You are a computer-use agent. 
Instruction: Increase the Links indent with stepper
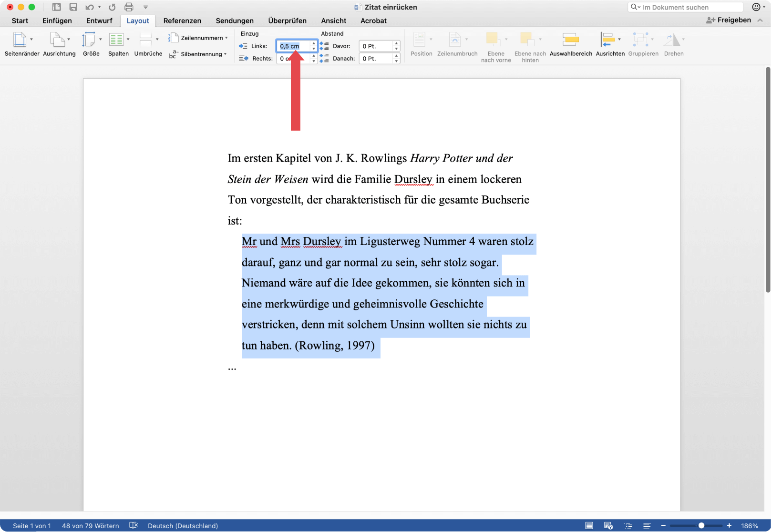tap(314, 43)
